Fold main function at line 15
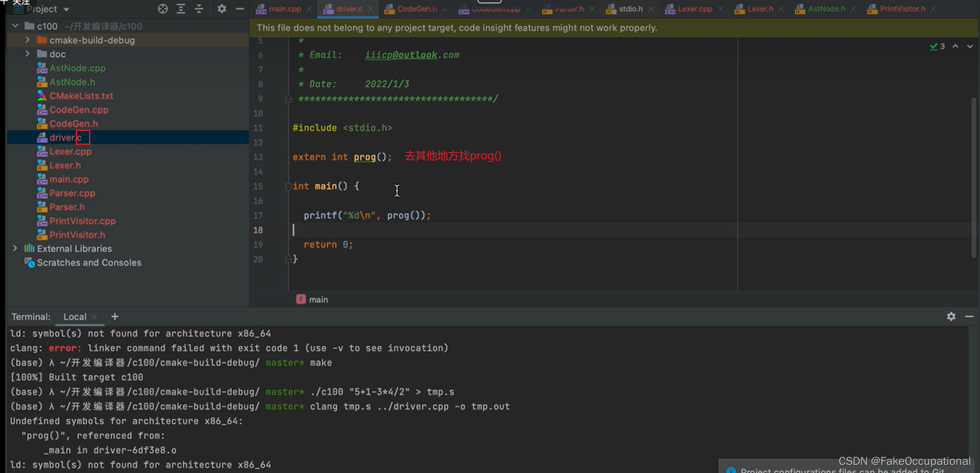This screenshot has width=980, height=473. 288,186
